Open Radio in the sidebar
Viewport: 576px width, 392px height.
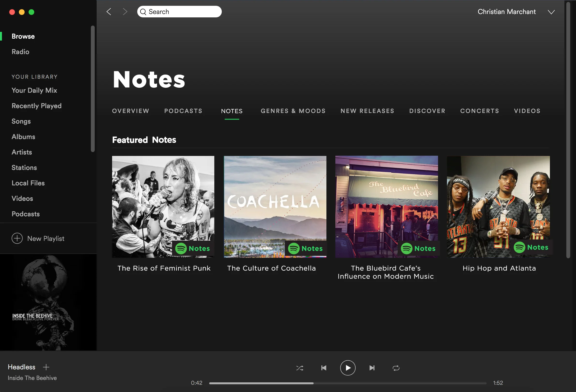[x=20, y=52]
